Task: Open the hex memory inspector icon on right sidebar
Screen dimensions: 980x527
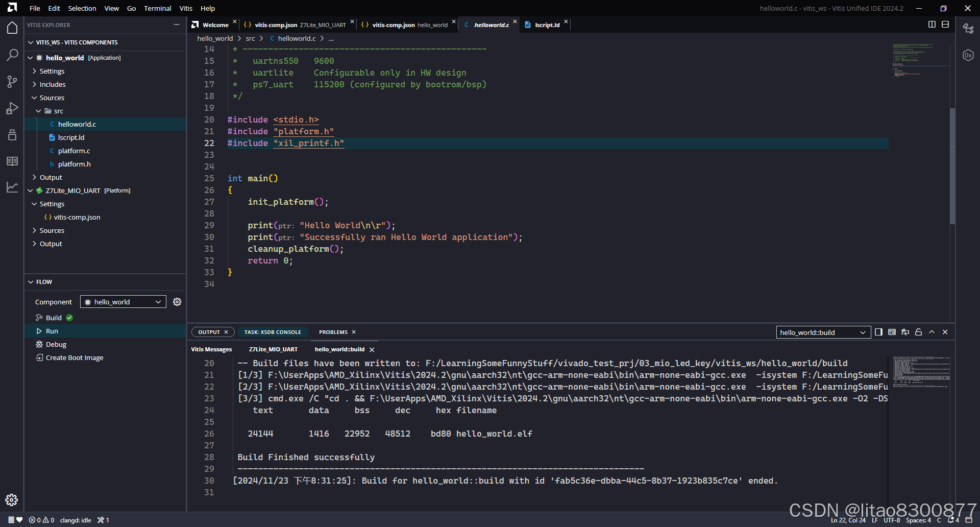Action: point(968,55)
